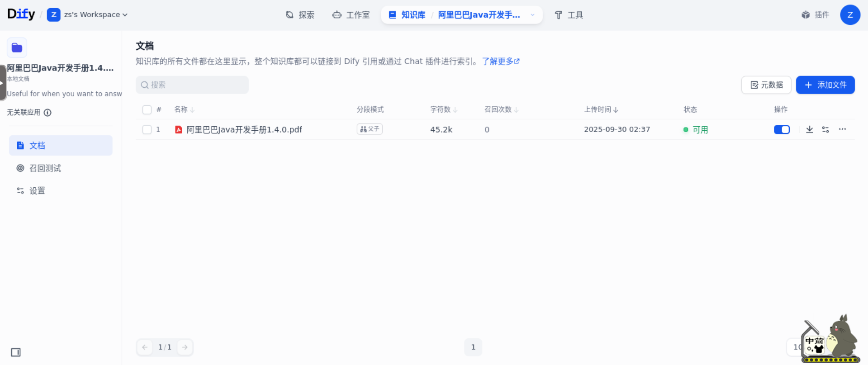Click the left edge panel expand handle

tap(3, 83)
